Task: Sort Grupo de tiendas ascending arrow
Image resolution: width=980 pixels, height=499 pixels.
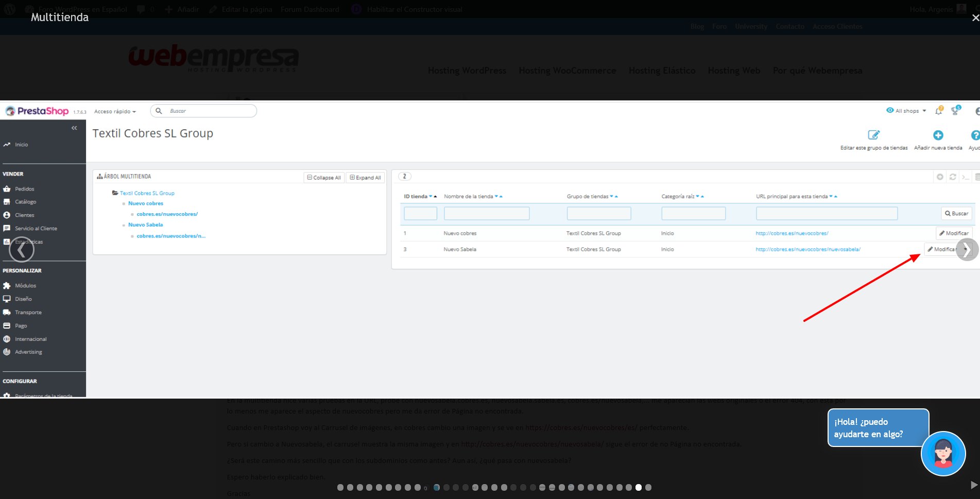Action: (616, 197)
